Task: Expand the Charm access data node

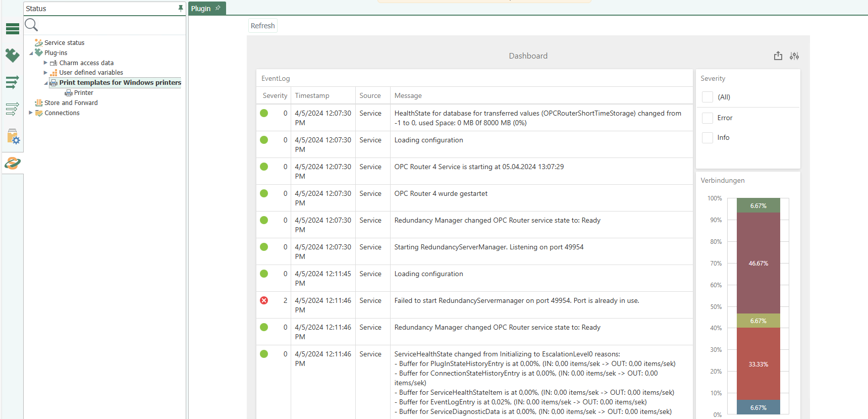Action: [45, 63]
